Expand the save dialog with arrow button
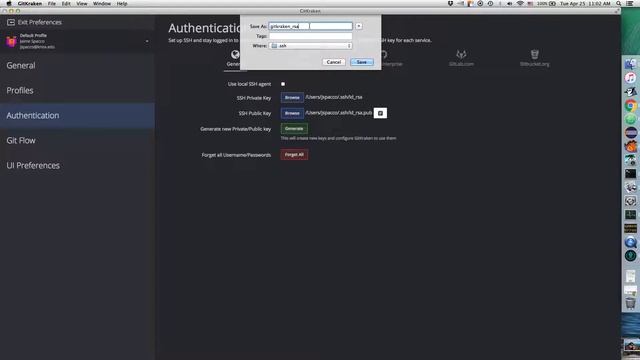 click(359, 26)
